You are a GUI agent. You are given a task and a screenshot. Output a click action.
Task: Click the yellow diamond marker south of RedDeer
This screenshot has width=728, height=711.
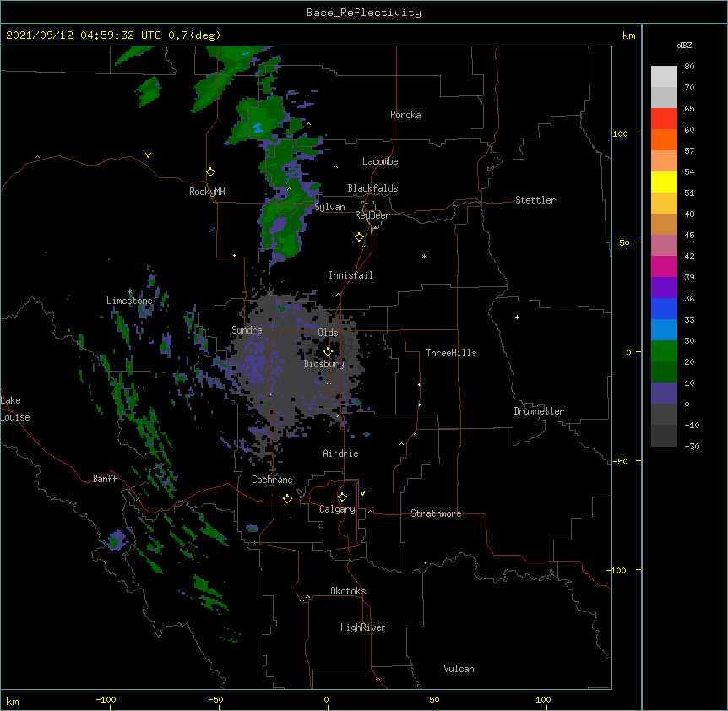pos(360,237)
